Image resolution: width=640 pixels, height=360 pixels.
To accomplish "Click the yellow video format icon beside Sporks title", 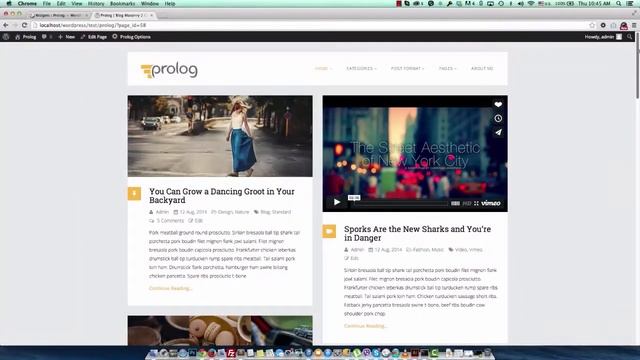I will point(329,231).
